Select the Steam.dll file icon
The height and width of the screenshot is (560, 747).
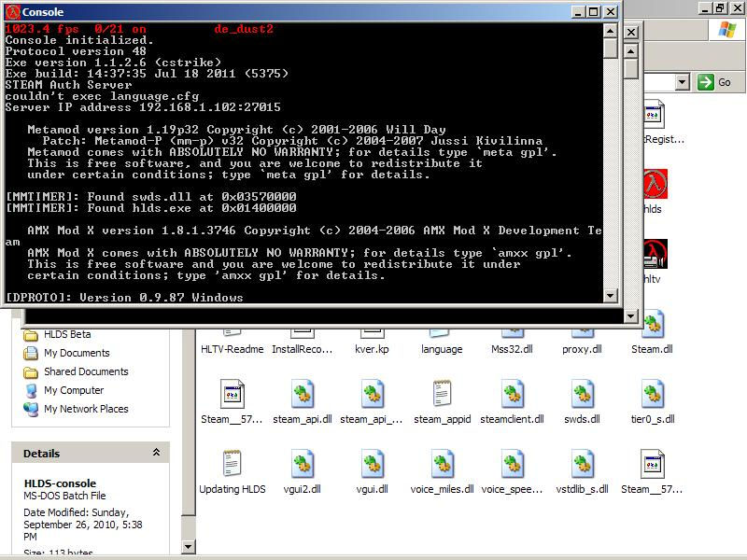pos(653,324)
